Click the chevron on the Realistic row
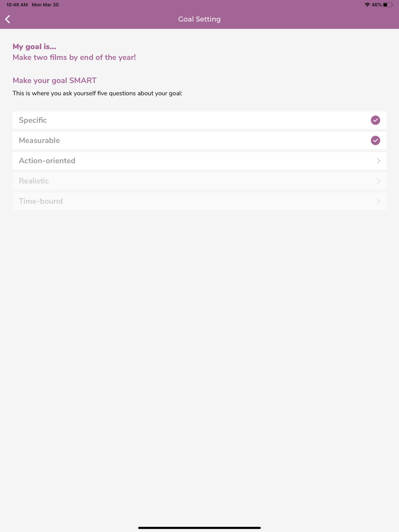 [378, 181]
